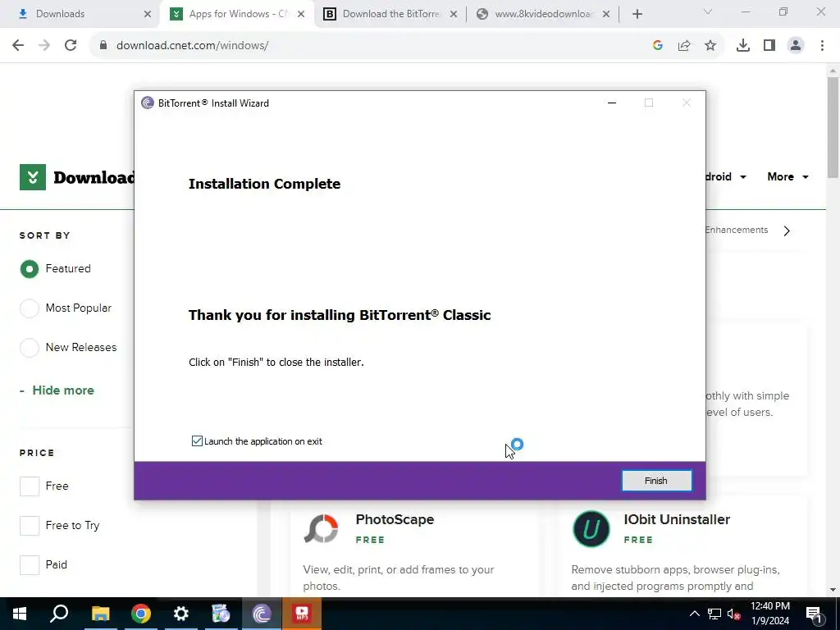Select the Most Popular sort option
This screenshot has width=840, height=630.
point(30,308)
